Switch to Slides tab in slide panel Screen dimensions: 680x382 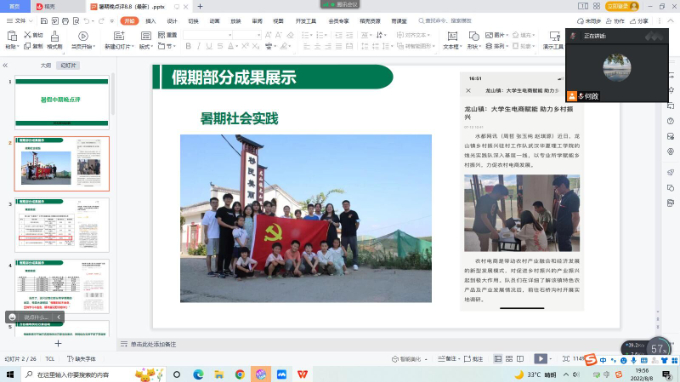click(x=68, y=65)
